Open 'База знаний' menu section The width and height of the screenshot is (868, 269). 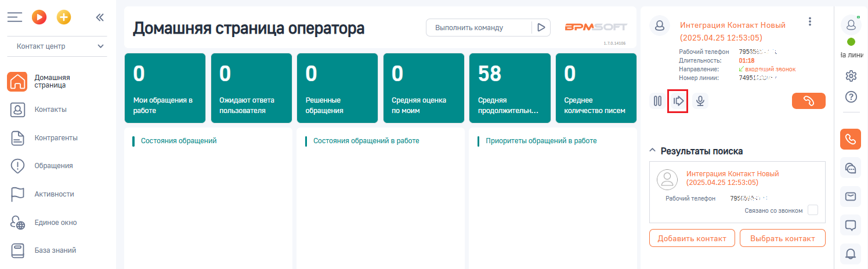coord(55,250)
